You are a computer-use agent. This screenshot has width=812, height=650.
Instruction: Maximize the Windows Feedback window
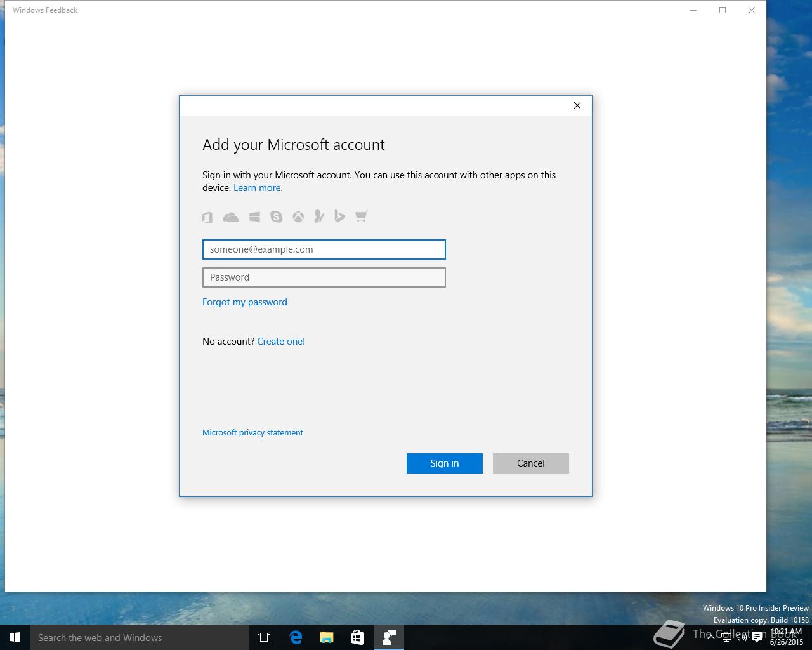723,10
